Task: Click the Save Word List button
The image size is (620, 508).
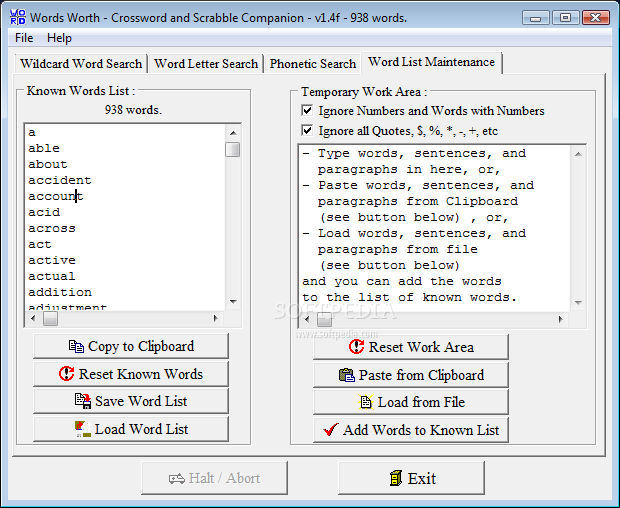Action: pos(131,401)
